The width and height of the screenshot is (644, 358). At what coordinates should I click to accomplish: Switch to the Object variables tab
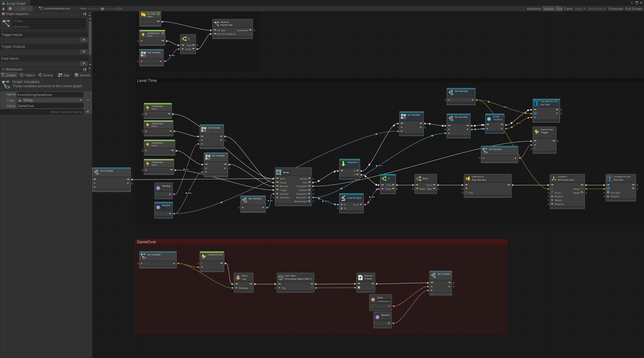27,75
